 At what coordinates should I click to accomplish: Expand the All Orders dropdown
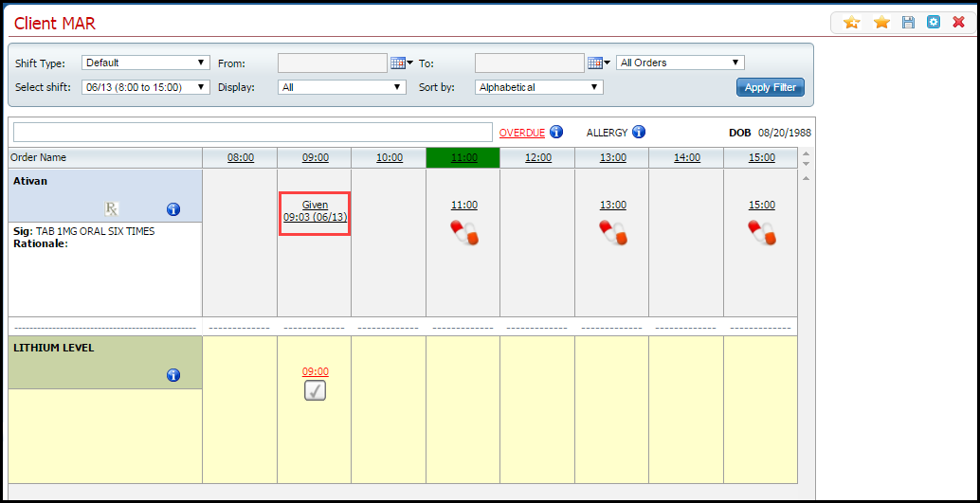pos(680,63)
